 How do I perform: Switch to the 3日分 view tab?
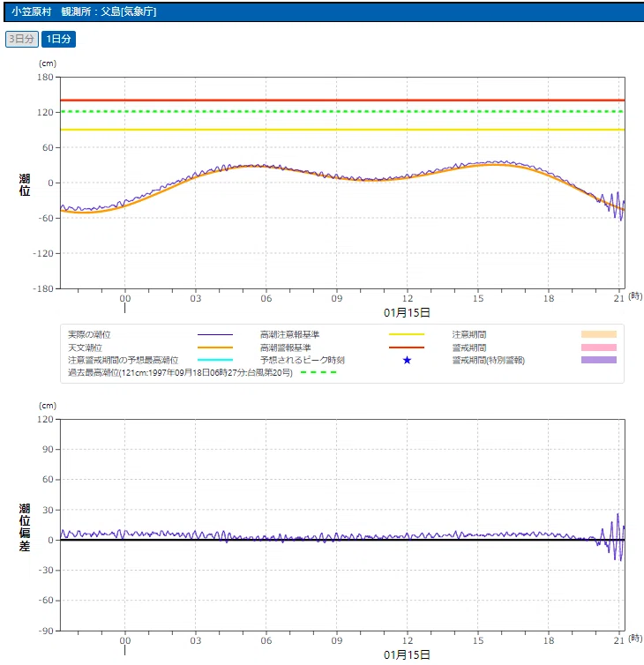[x=22, y=39]
